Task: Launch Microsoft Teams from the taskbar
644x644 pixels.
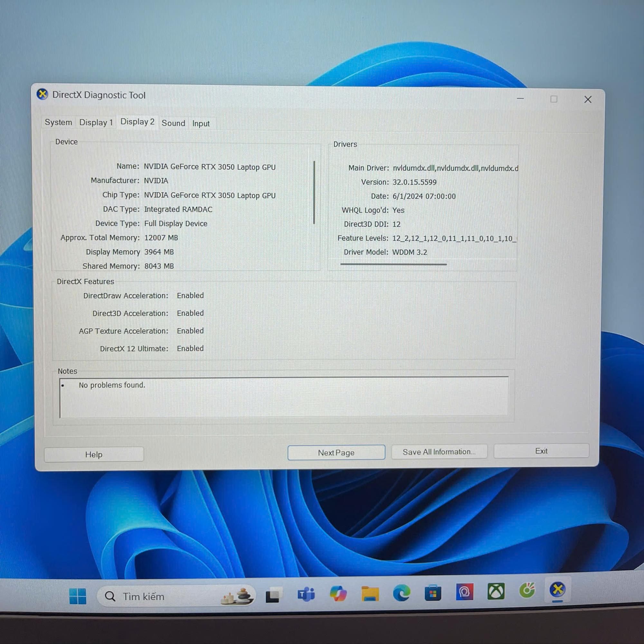Action: (x=306, y=594)
